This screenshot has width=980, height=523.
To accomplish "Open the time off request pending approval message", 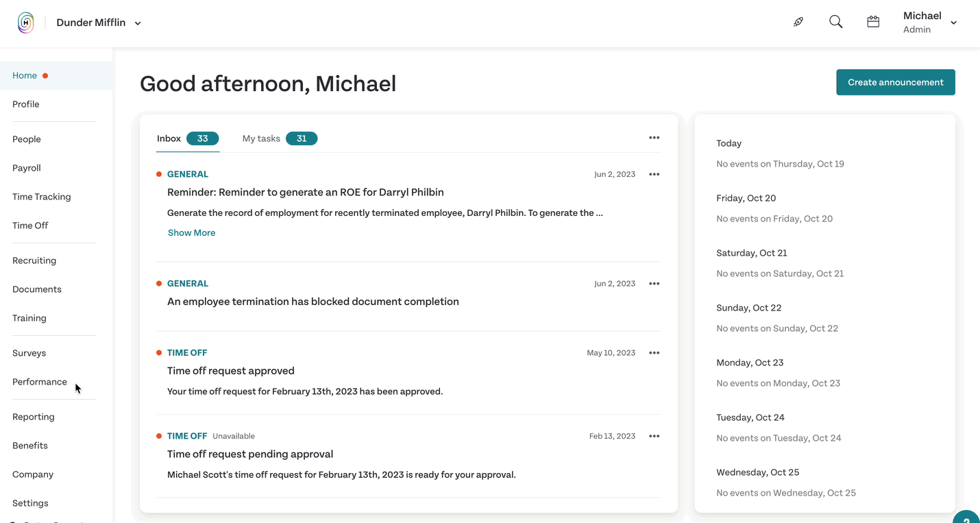I will tap(250, 454).
